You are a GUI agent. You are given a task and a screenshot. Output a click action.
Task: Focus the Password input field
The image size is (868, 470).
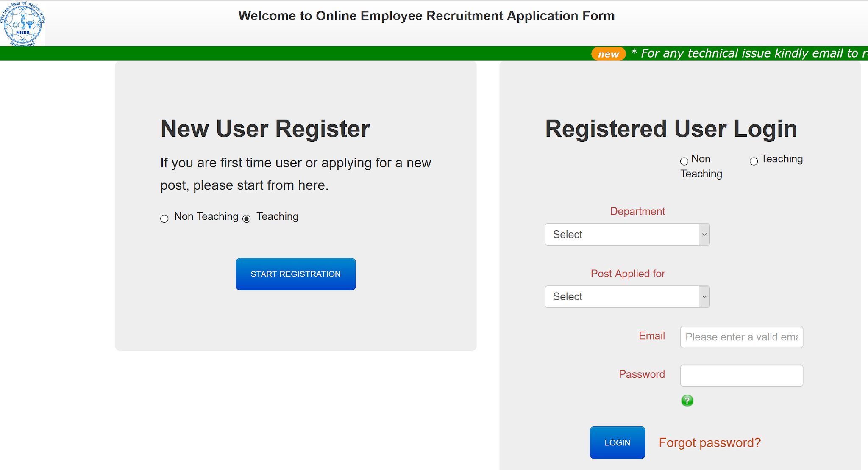(741, 376)
